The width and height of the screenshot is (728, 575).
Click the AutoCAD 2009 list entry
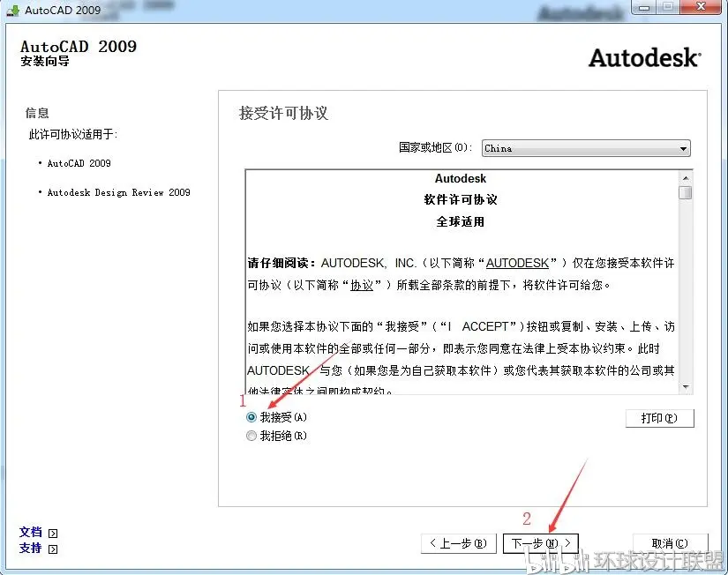(79, 163)
